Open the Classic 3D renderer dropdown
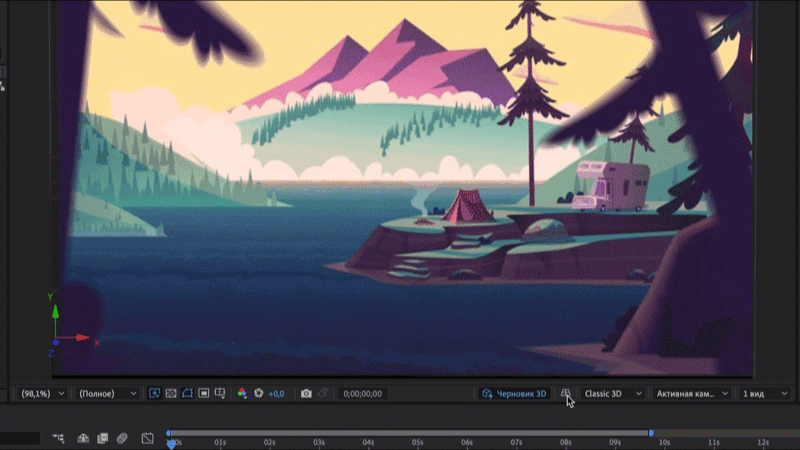The width and height of the screenshot is (800, 450). (610, 394)
